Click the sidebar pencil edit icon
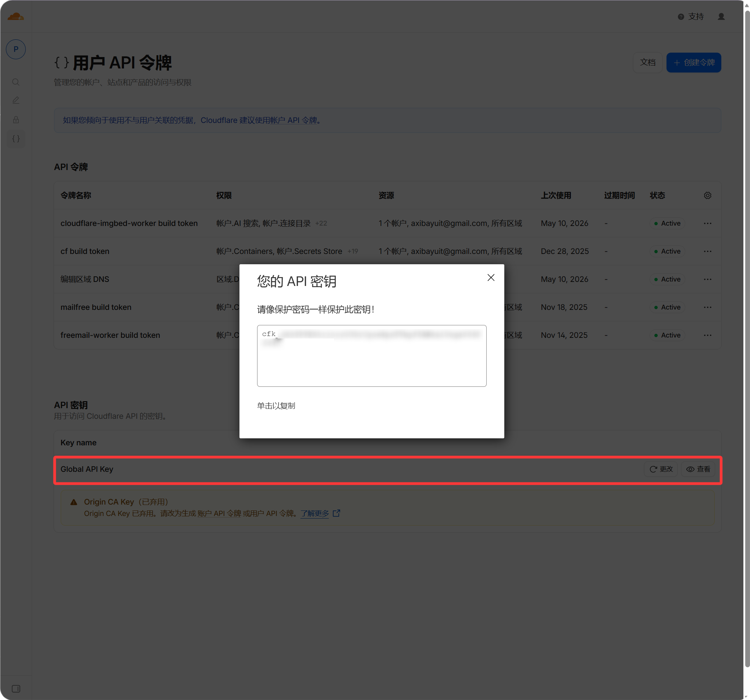Viewport: 750px width, 700px height. point(16,100)
